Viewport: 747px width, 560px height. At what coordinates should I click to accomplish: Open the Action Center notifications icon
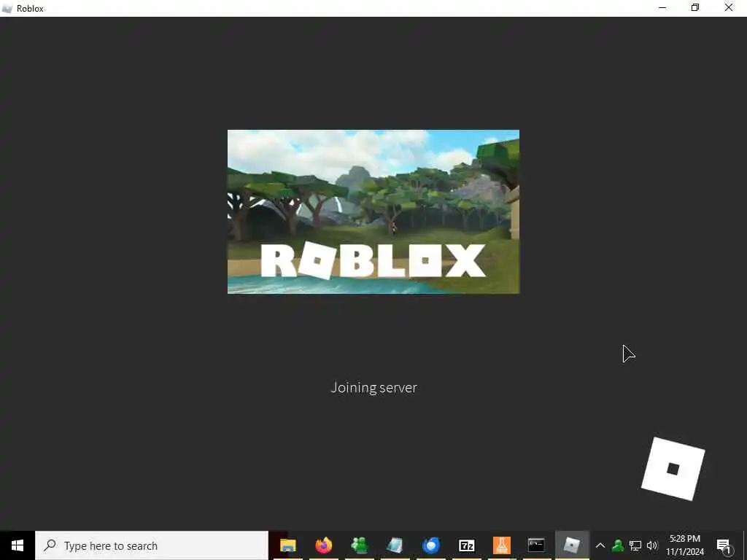(x=724, y=545)
